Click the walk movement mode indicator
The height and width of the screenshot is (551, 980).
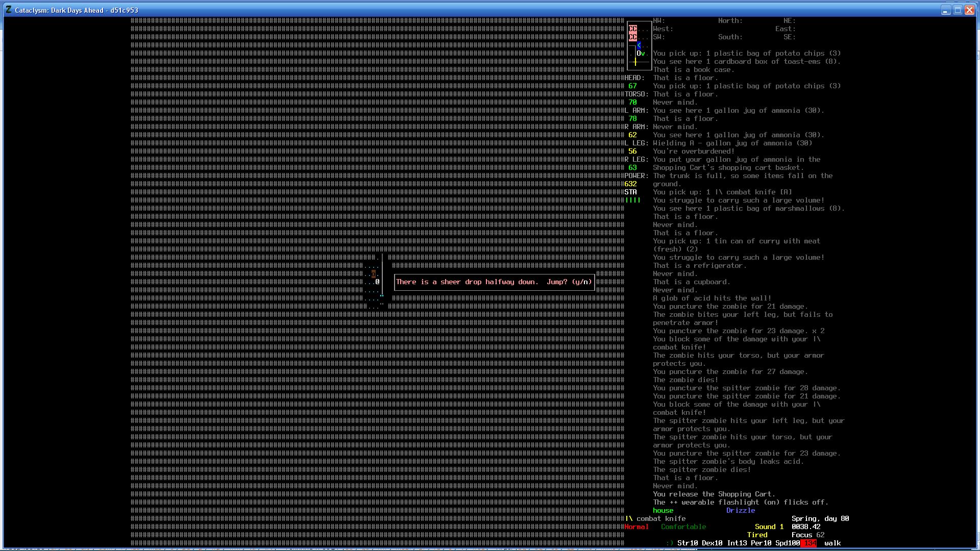(x=832, y=543)
